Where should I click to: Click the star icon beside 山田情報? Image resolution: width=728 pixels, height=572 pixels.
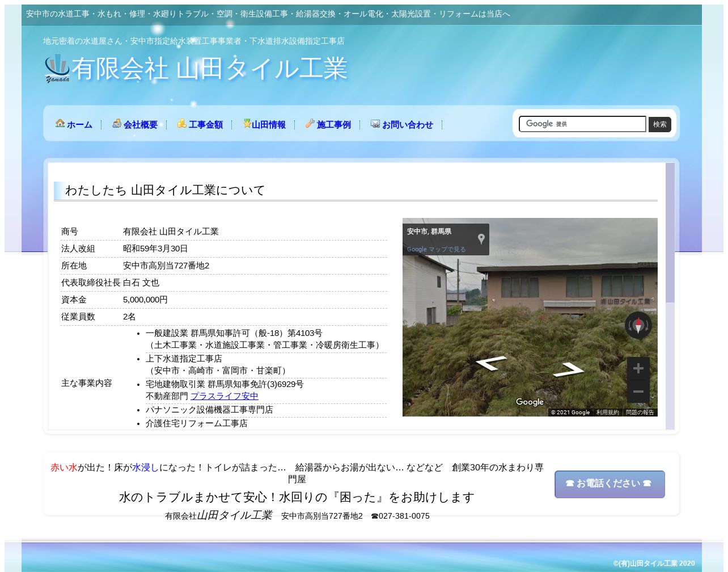(x=247, y=123)
